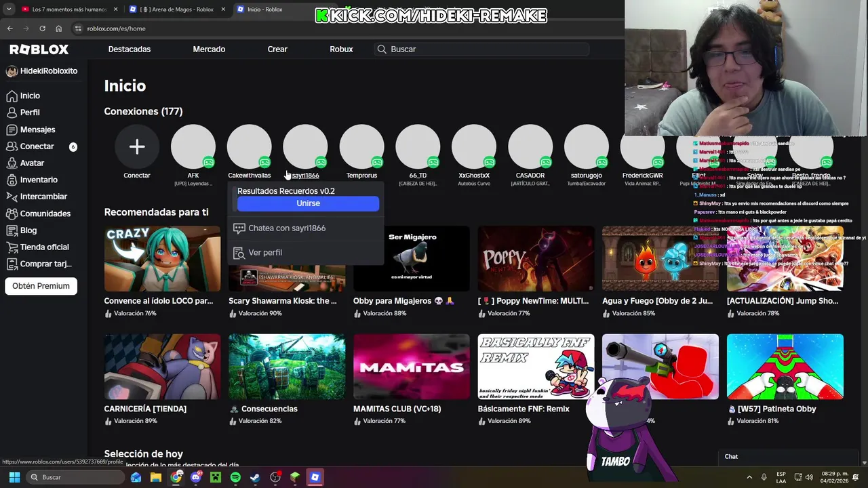Viewport: 868px width, 488px height.
Task: Close the Arena de Magos tab
Action: coord(224,9)
